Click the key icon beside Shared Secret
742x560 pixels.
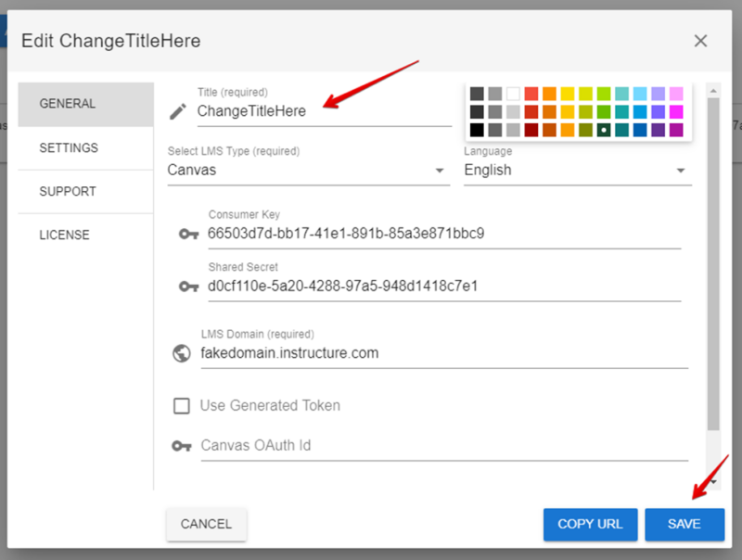click(x=188, y=286)
